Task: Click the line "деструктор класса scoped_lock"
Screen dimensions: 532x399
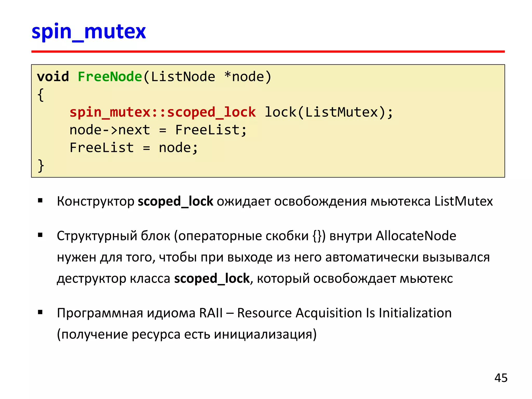Action: pyautogui.click(x=255, y=279)
